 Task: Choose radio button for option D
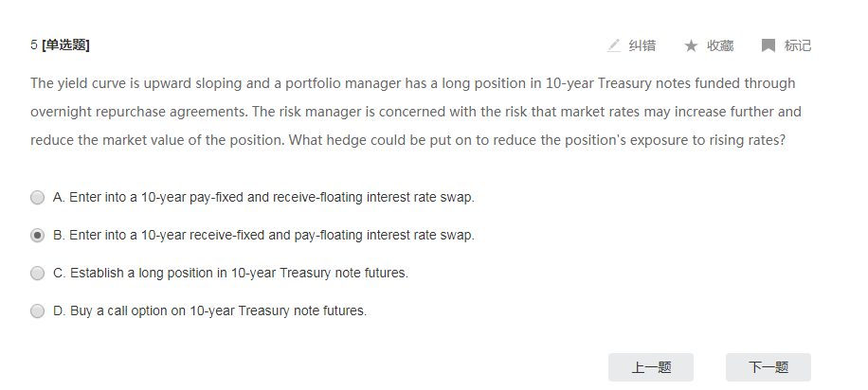coord(37,310)
